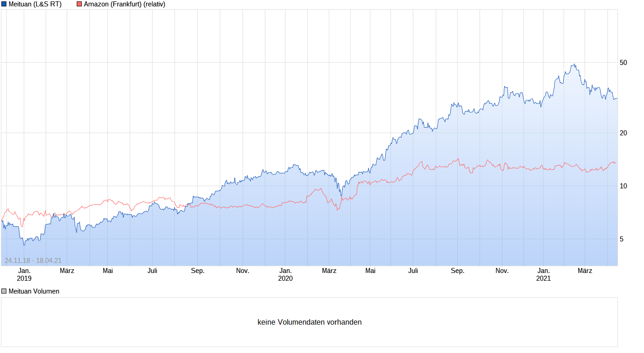Click the 'Meituan Volumen' panel title
Image resolution: width=644 pixels, height=353 pixels.
(34, 291)
